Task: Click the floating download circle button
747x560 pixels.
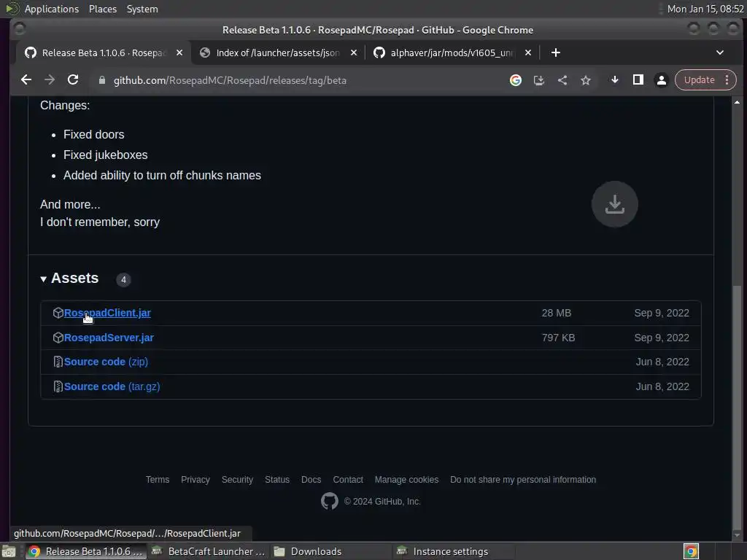Action: tap(614, 204)
